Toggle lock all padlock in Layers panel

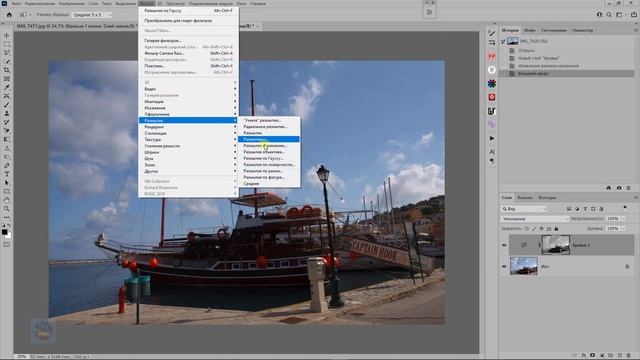(x=556, y=229)
